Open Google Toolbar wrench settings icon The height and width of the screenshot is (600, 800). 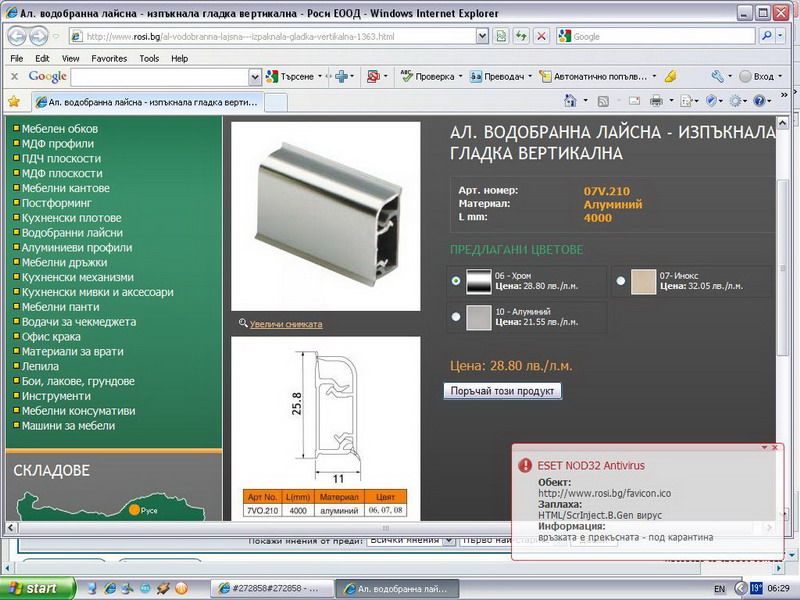tap(718, 76)
